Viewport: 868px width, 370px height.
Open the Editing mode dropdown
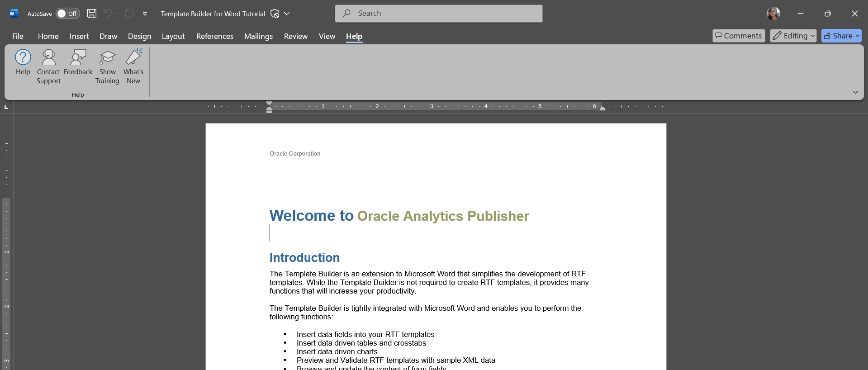tap(793, 36)
